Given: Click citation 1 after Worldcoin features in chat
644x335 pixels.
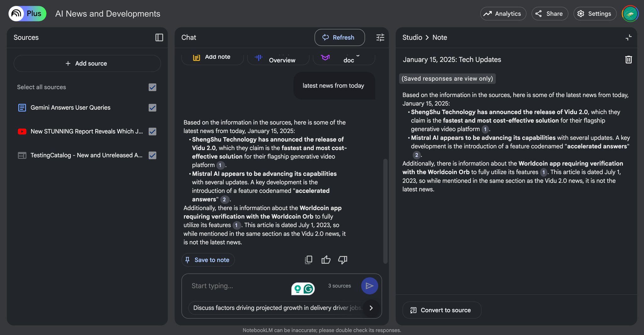Looking at the screenshot, I should tap(236, 225).
